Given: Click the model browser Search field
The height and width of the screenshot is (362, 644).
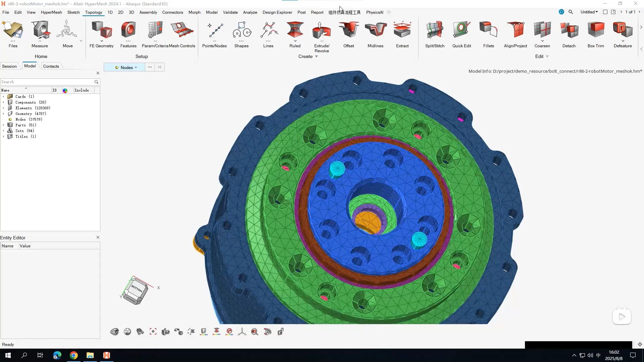Looking at the screenshot, I should [x=47, y=82].
